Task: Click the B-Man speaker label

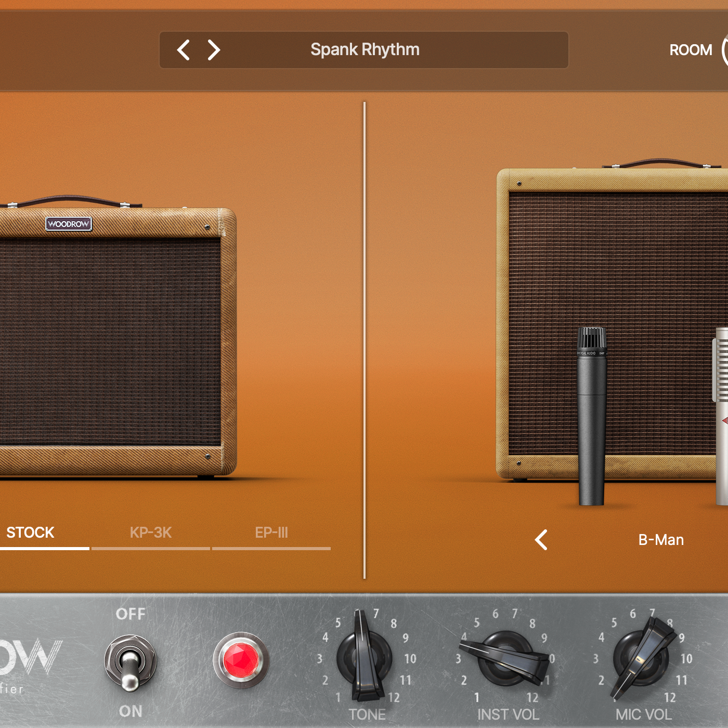Action: pyautogui.click(x=661, y=540)
